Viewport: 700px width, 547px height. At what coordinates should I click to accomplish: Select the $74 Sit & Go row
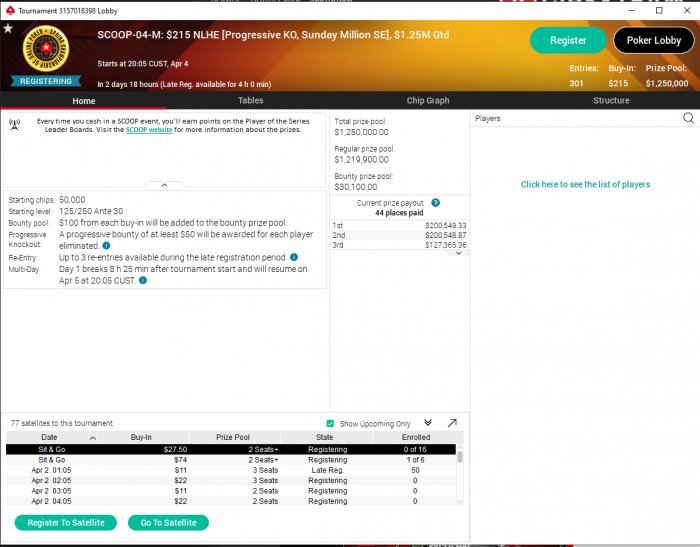coord(231,459)
